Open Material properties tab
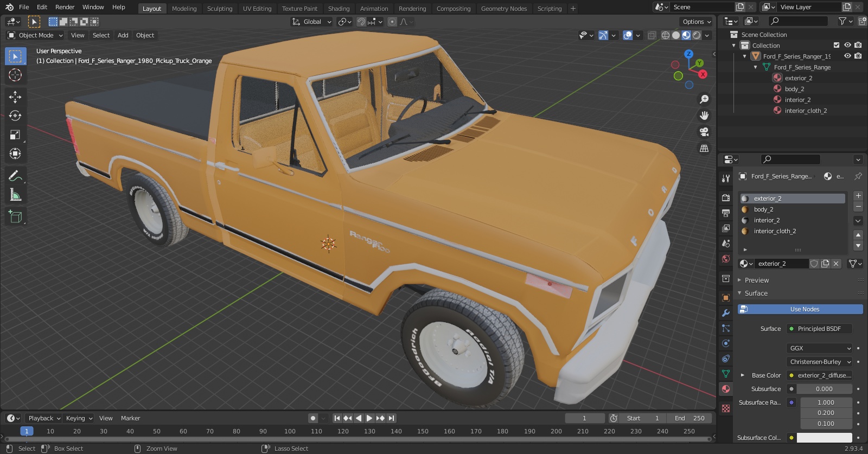Viewport: 868px width, 454px height. point(726,389)
